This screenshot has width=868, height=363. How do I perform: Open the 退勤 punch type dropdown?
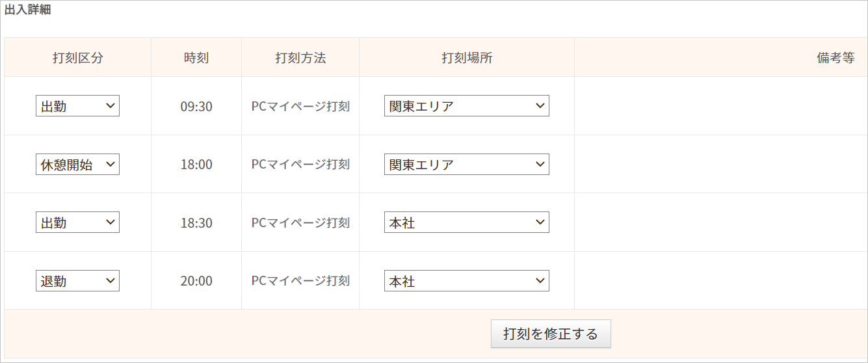77,281
